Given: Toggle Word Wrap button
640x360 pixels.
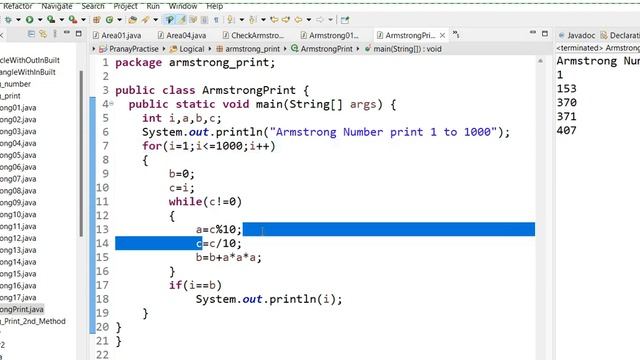Looking at the screenshot, I should 193,20.
